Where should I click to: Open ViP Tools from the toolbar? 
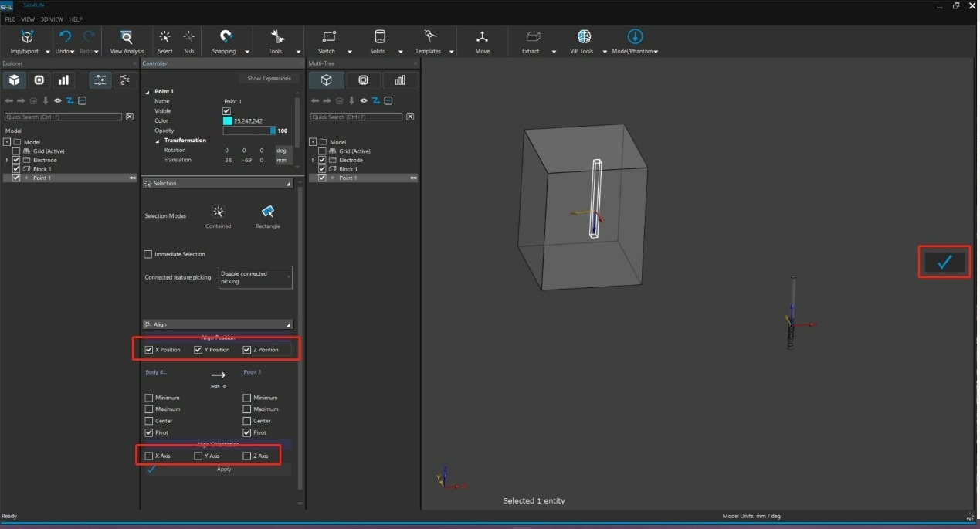pyautogui.click(x=584, y=37)
